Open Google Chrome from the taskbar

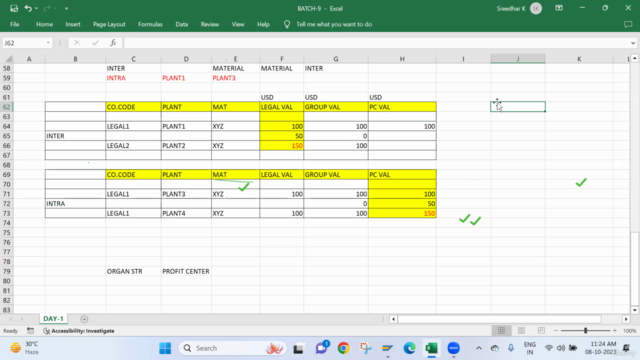click(343, 348)
